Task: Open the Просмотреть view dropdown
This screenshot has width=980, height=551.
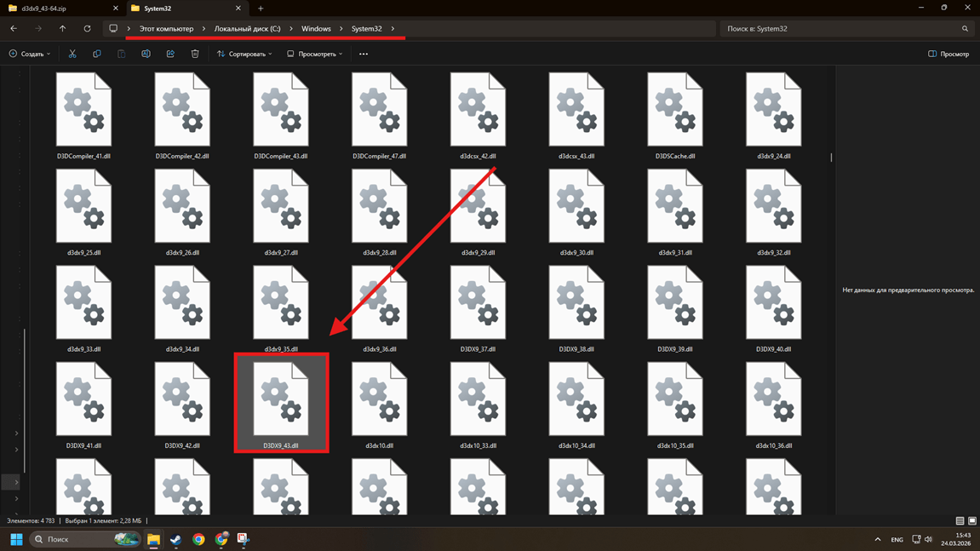Action: [315, 54]
